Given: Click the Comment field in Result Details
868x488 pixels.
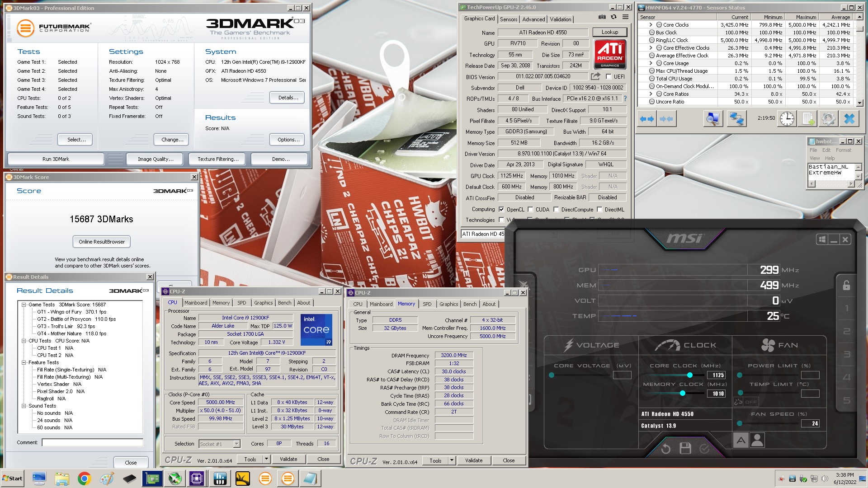Looking at the screenshot, I should point(93,443).
